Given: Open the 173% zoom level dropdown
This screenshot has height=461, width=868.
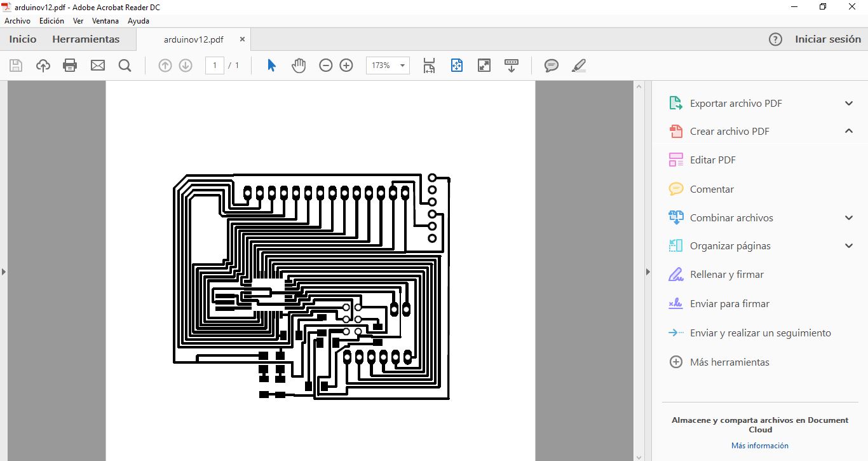Looking at the screenshot, I should click(x=402, y=65).
